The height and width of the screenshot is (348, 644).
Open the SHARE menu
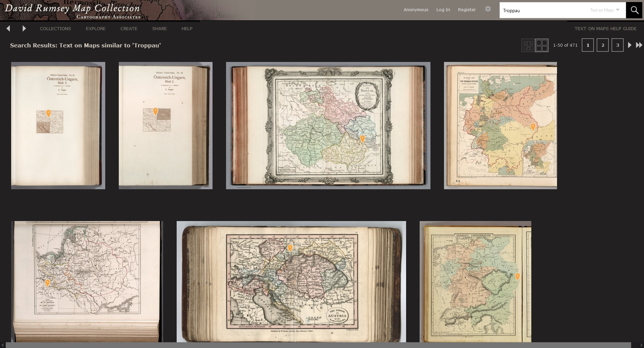click(159, 28)
